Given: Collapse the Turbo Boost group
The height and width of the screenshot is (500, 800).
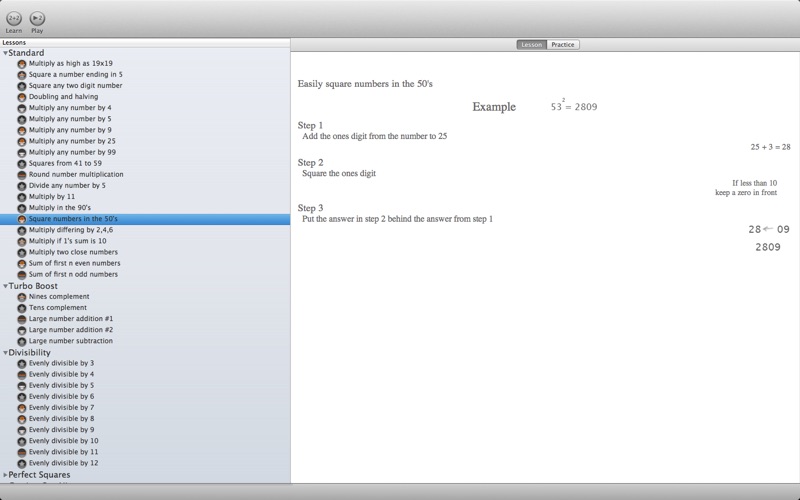Looking at the screenshot, I should pyautogui.click(x=5, y=286).
